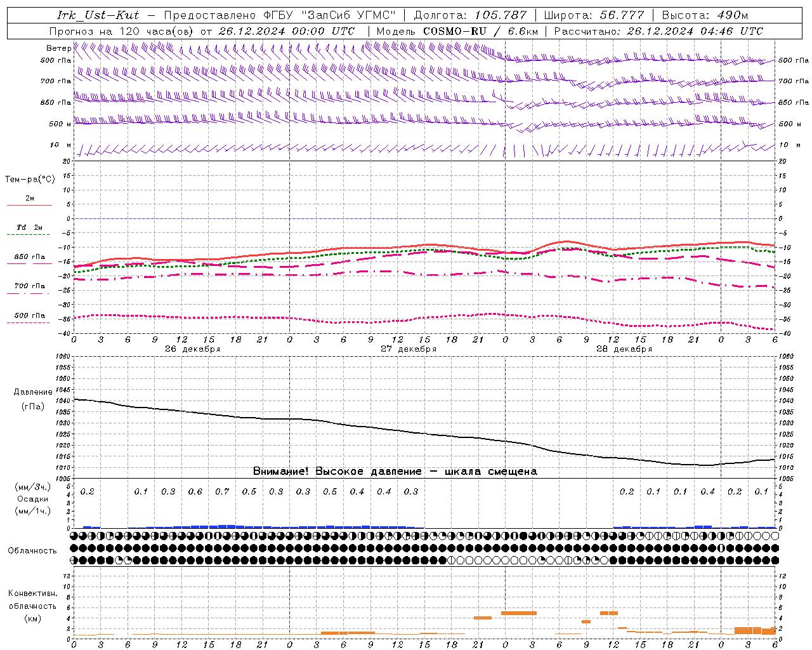Click the "1005" pressure axis label on right
The height and width of the screenshot is (650, 812).
[785, 479]
